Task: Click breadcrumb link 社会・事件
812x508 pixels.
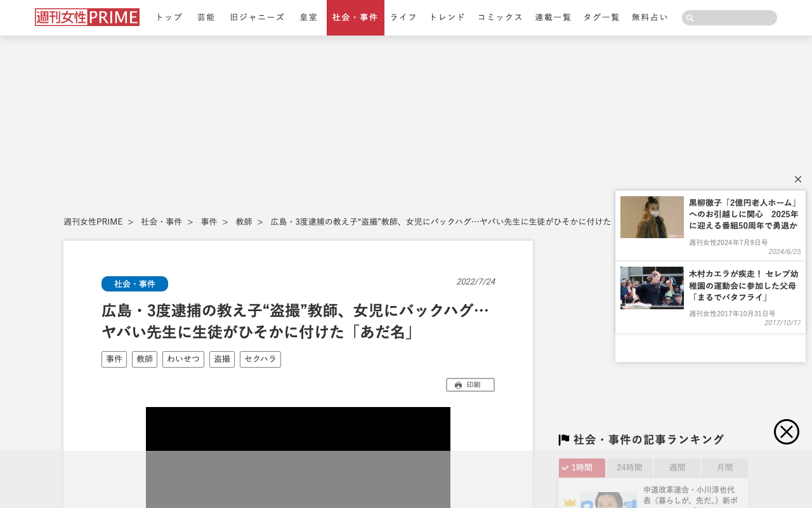Action: pos(162,222)
